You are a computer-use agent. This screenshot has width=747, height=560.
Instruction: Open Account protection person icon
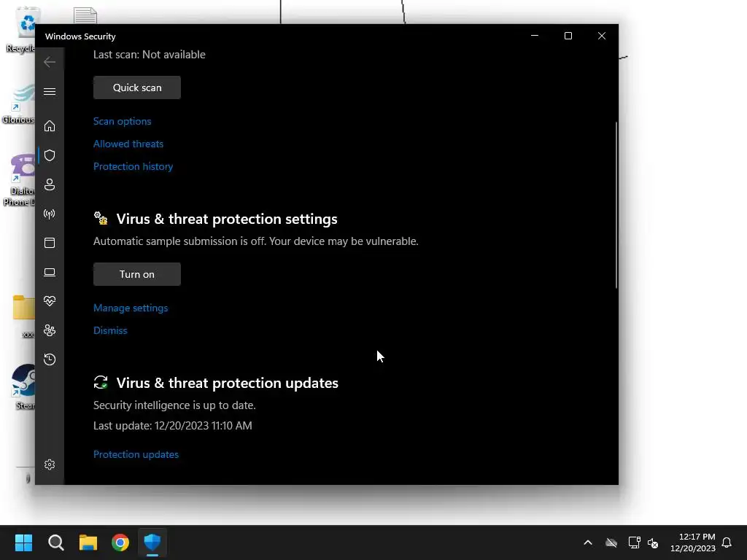tap(50, 184)
